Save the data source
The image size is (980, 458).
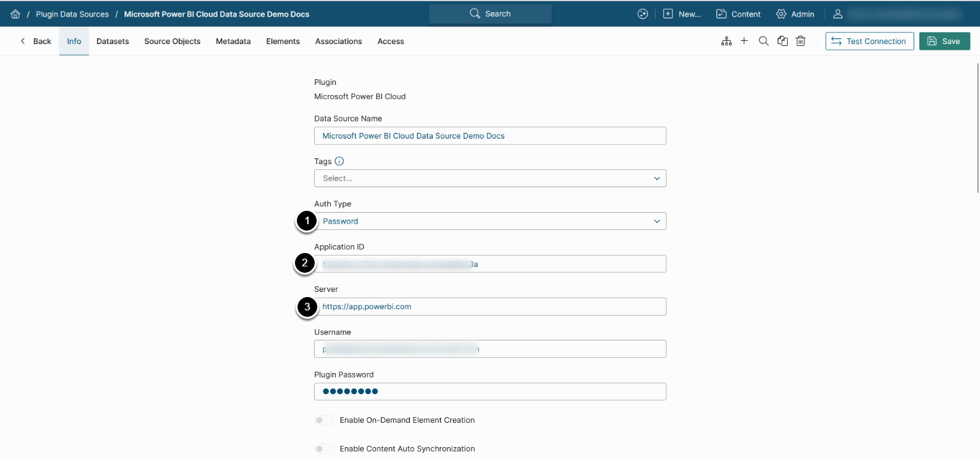click(944, 42)
